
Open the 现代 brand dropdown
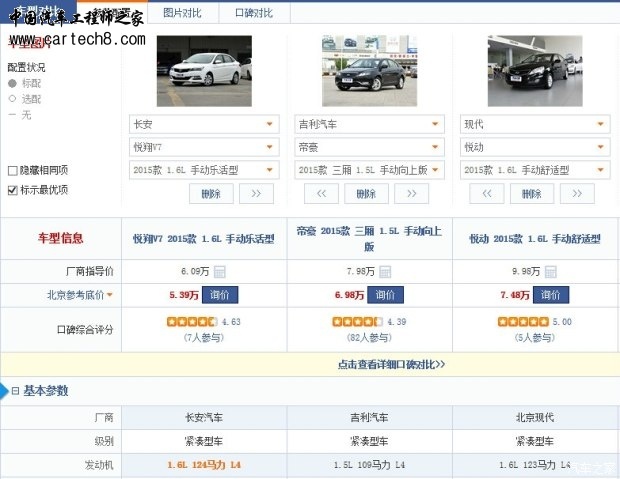(x=535, y=124)
